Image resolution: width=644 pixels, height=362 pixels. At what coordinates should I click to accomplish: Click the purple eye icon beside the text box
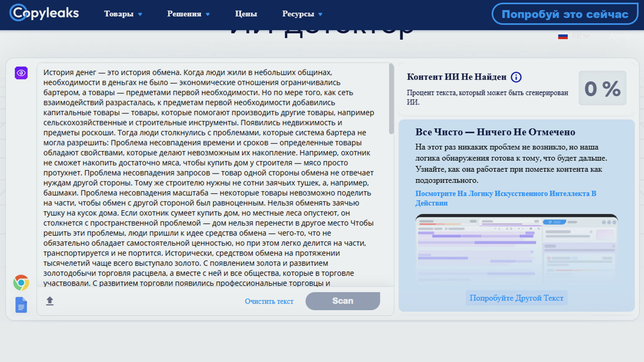point(21,73)
